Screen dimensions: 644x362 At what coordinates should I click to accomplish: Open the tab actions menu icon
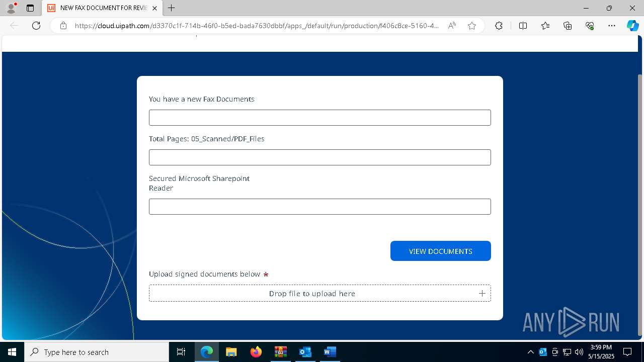click(30, 8)
